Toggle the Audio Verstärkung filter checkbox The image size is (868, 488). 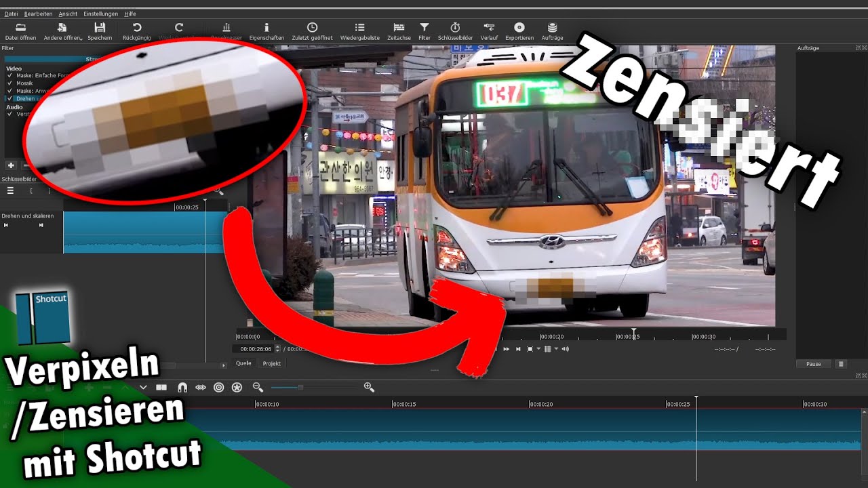tap(10, 114)
